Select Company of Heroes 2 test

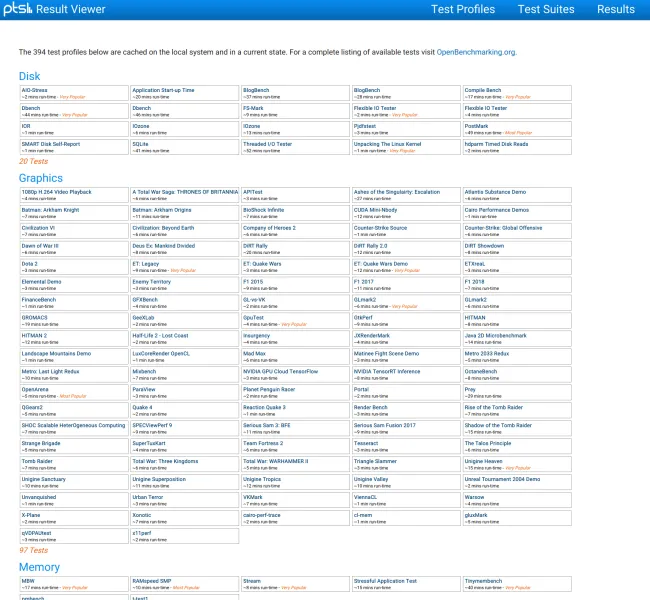click(x=295, y=231)
